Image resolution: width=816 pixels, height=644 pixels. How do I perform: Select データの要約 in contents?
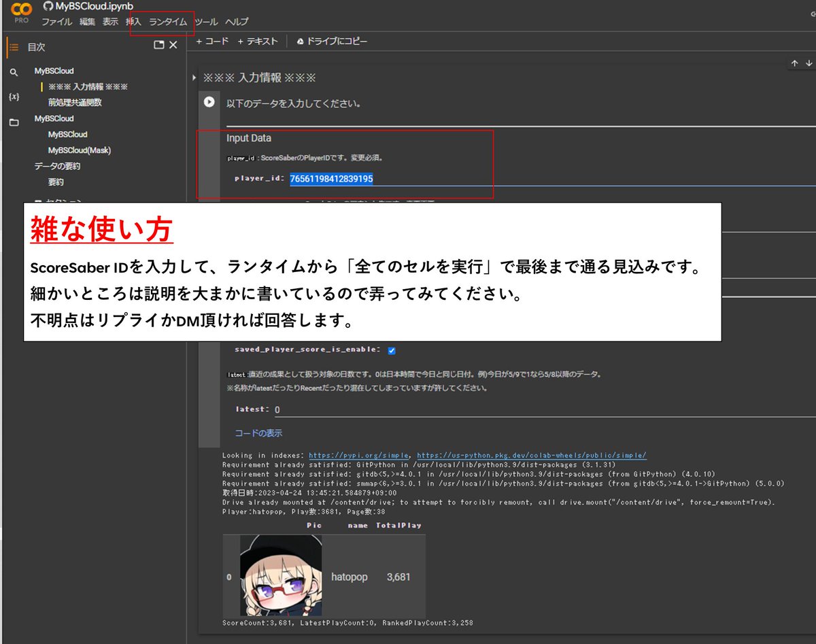pos(57,167)
